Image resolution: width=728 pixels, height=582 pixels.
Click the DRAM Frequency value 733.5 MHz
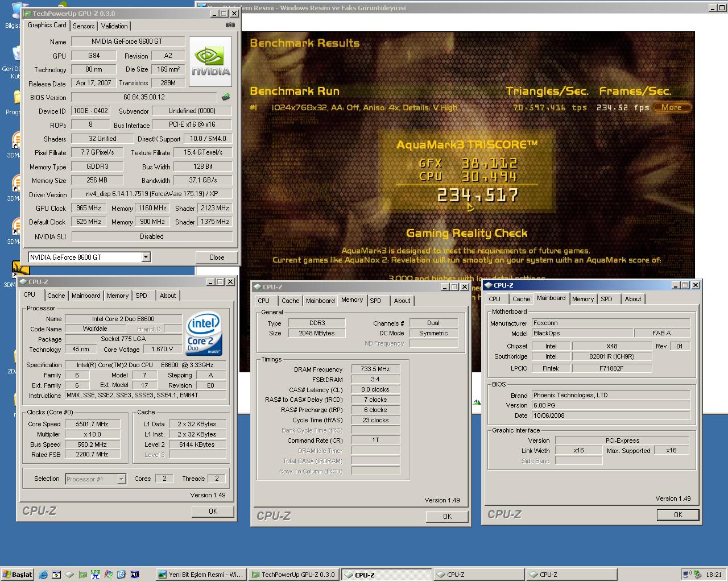(375, 369)
